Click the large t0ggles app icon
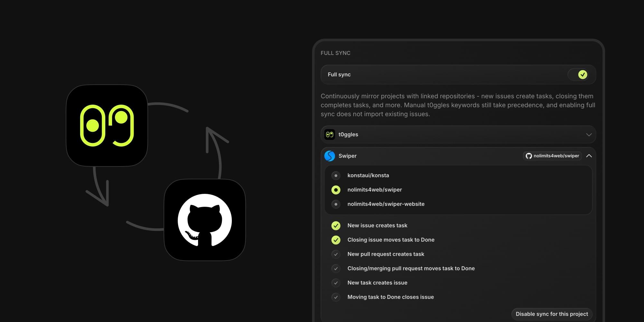Image resolution: width=644 pixels, height=322 pixels. [x=107, y=126]
